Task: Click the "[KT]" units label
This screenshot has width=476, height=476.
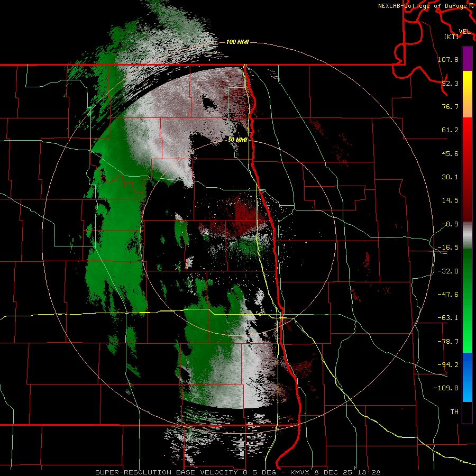Action: 452,36
